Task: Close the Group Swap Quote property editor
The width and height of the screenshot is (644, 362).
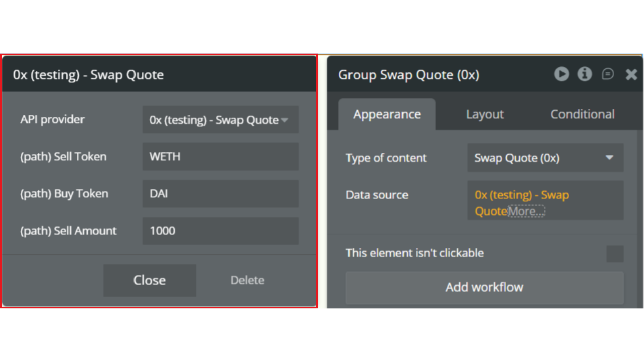Action: tap(631, 74)
